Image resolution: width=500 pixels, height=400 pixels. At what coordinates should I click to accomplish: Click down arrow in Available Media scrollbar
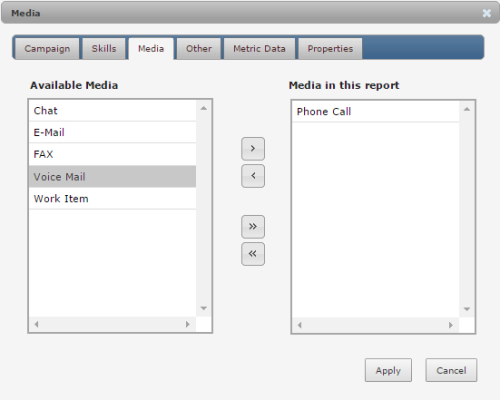coord(204,308)
